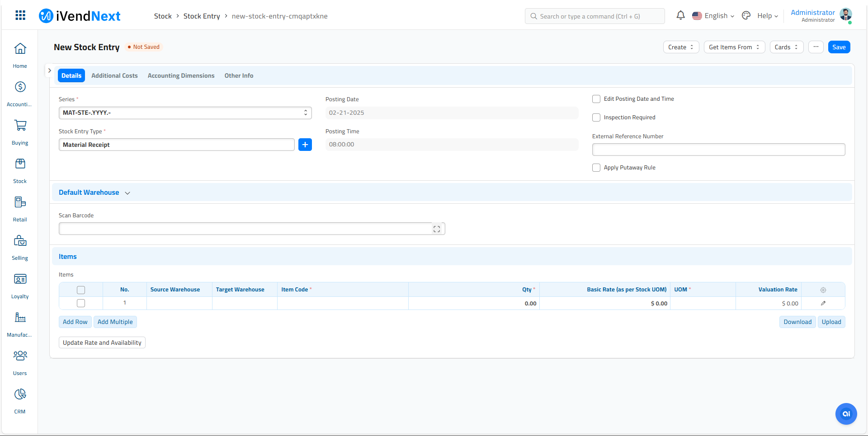Screen dimensions: 868x436
Task: Open items table settings gear
Action: point(823,290)
